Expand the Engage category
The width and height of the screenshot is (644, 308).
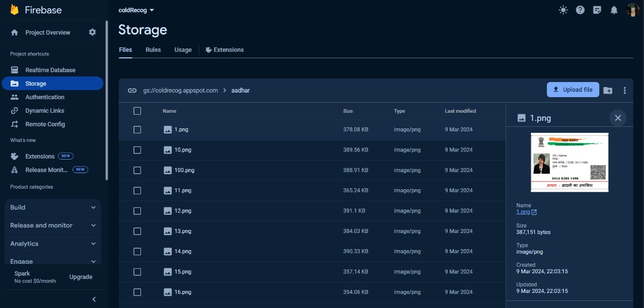tap(53, 259)
